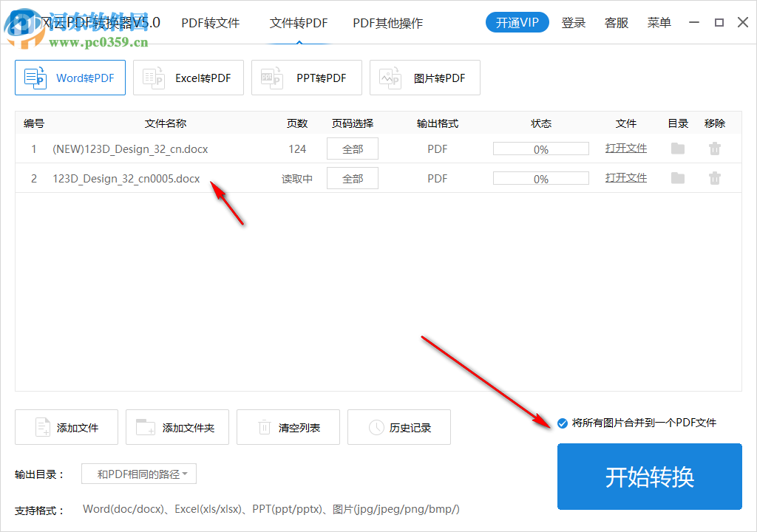Image resolution: width=757 pixels, height=532 pixels.
Task: Choose 图片转PDF mode with its image icon
Action: click(390, 77)
